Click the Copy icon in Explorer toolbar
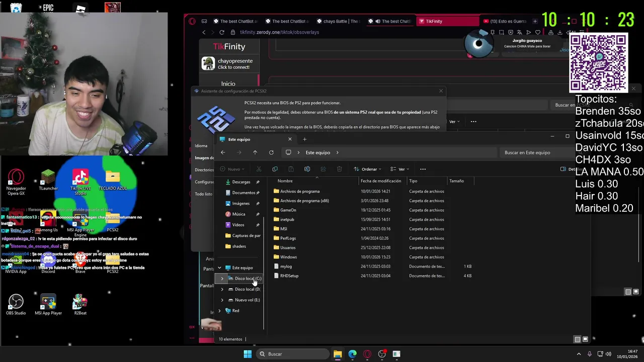The image size is (644, 362). point(275,169)
